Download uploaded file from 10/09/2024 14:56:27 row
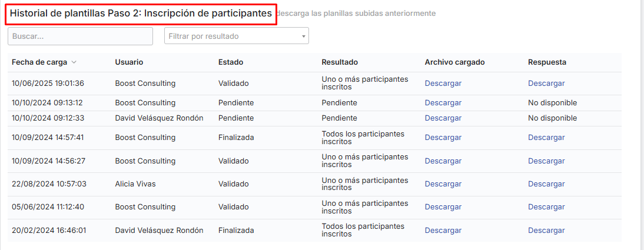Image resolution: width=644 pixels, height=250 pixels. [443, 161]
